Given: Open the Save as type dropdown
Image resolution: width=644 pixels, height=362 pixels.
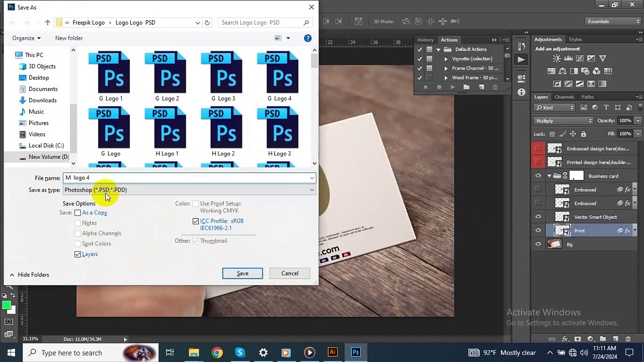Looking at the screenshot, I should point(189,190).
